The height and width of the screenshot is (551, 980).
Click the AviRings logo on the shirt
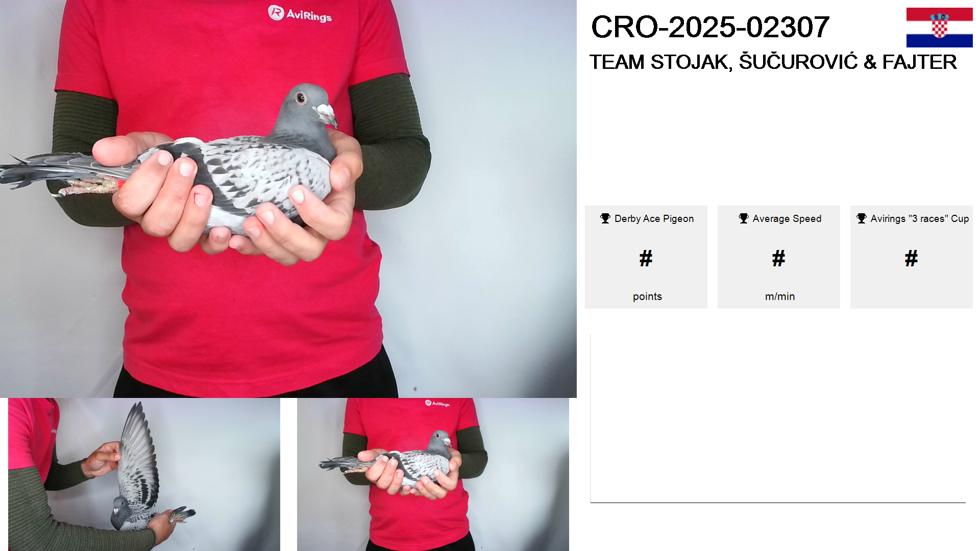coord(300,14)
